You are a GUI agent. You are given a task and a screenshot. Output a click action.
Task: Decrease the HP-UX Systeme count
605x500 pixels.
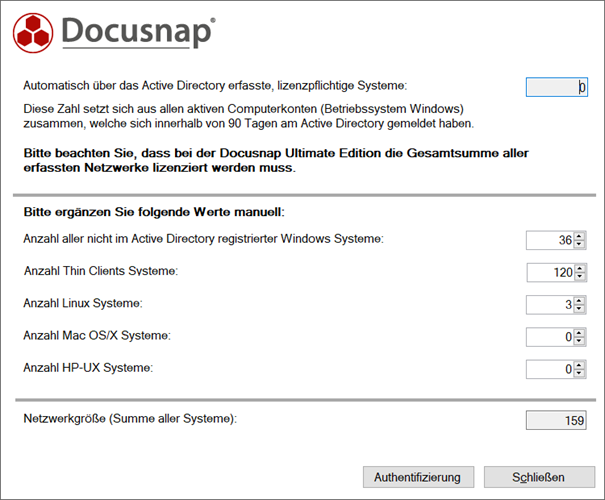tap(579, 373)
